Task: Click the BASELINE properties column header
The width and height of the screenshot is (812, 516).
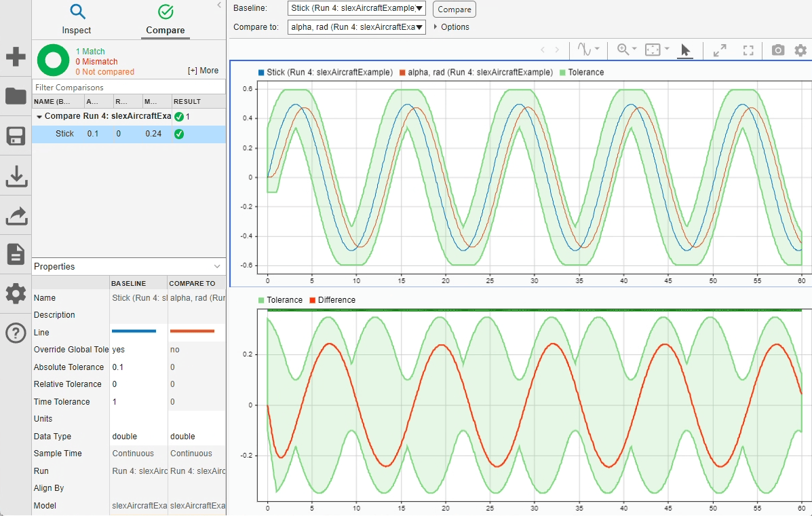Action: coord(138,283)
